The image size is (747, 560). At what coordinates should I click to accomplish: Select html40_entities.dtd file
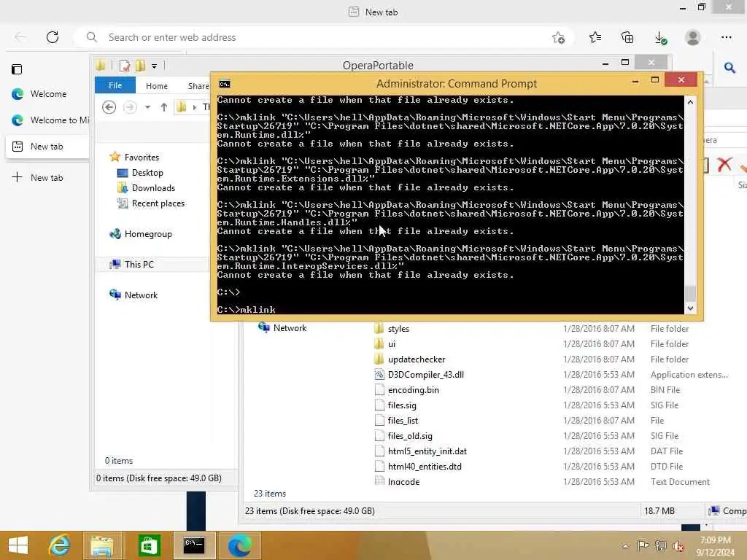pos(425,466)
